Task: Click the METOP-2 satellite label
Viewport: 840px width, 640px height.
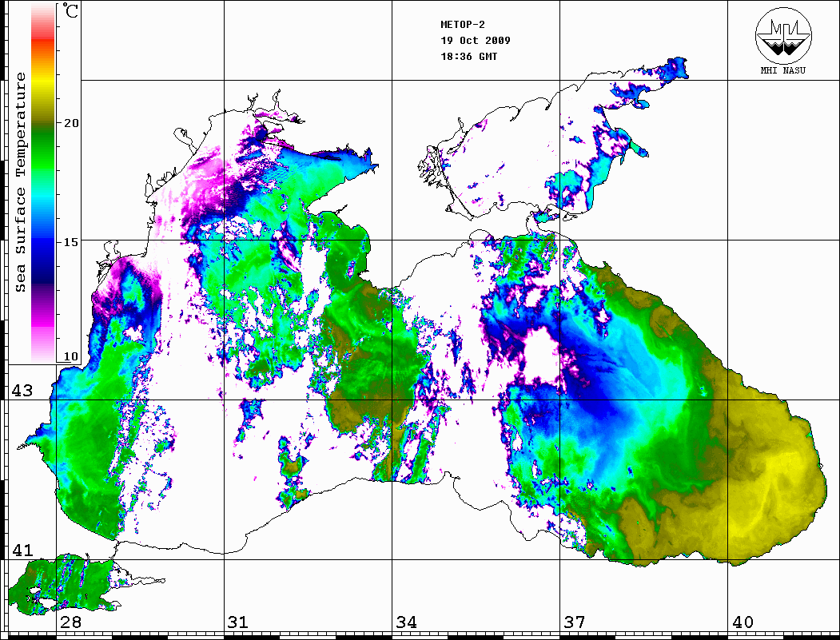Action: coord(463,24)
